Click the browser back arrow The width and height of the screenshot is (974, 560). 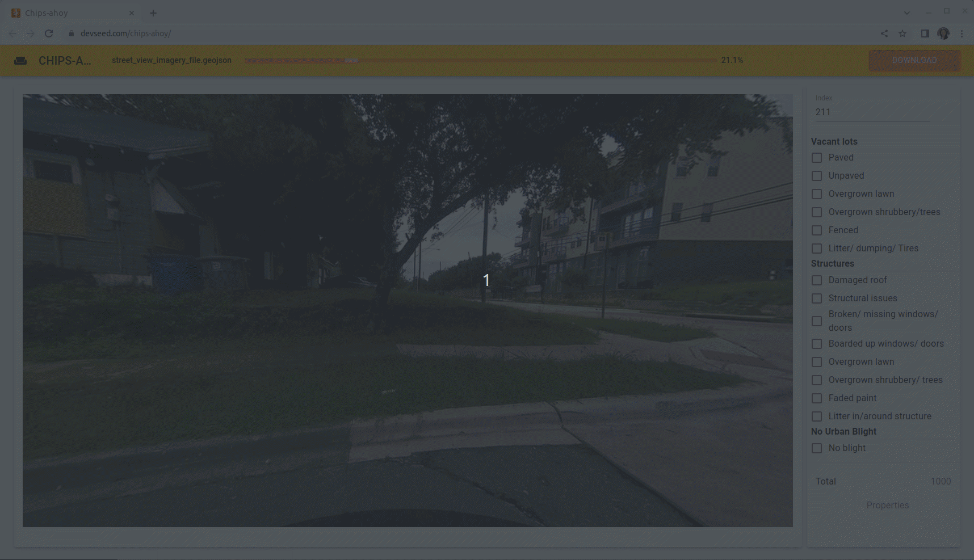click(x=12, y=33)
